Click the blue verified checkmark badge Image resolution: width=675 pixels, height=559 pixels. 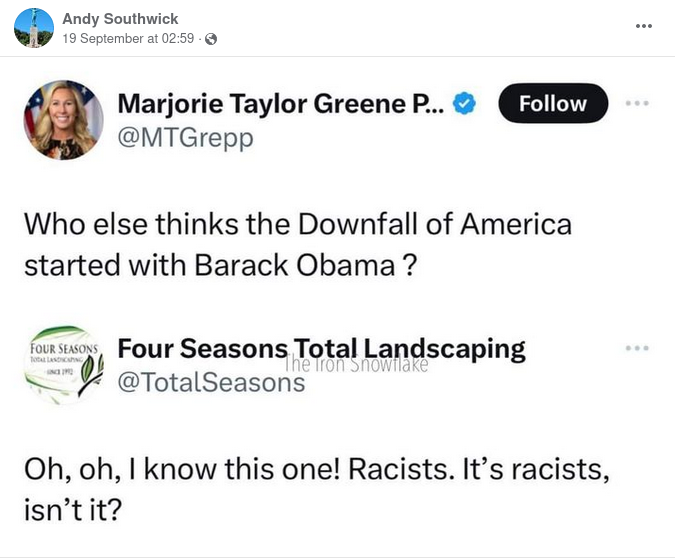click(x=465, y=103)
